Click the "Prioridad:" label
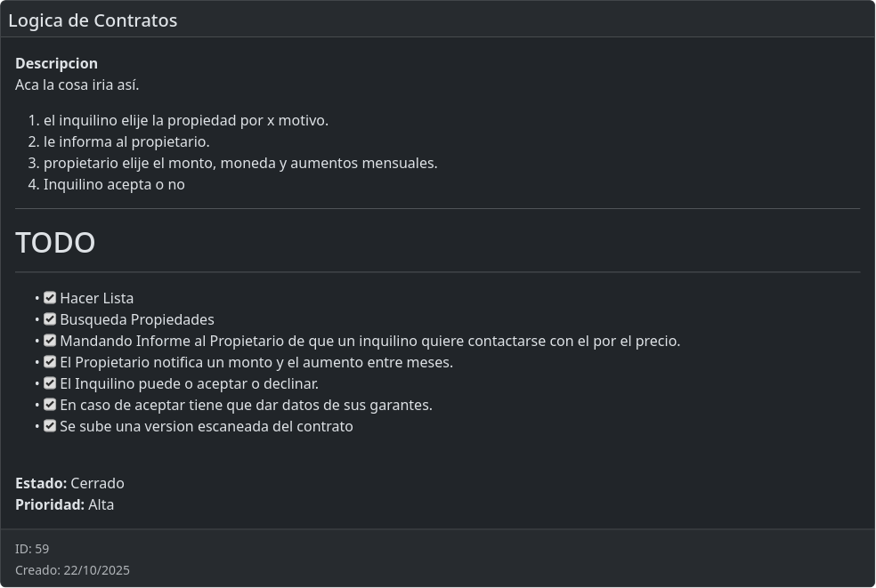This screenshot has height=588, width=876. 50,504
